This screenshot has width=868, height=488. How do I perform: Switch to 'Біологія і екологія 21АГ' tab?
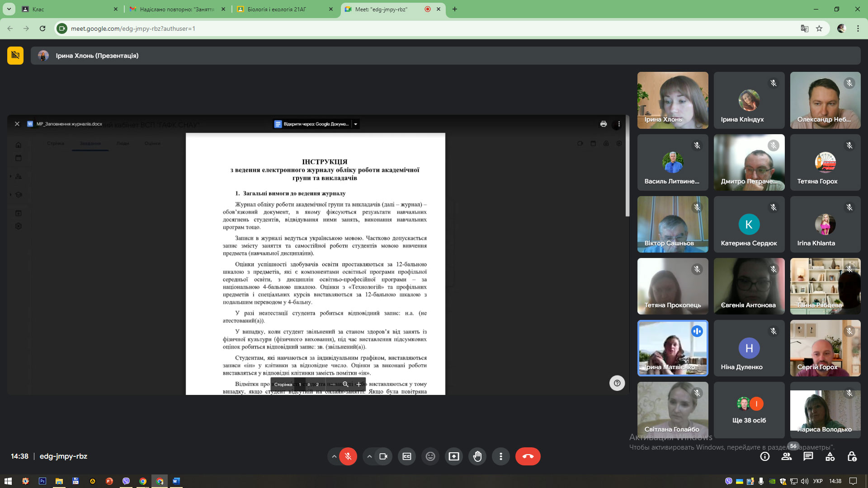[285, 9]
